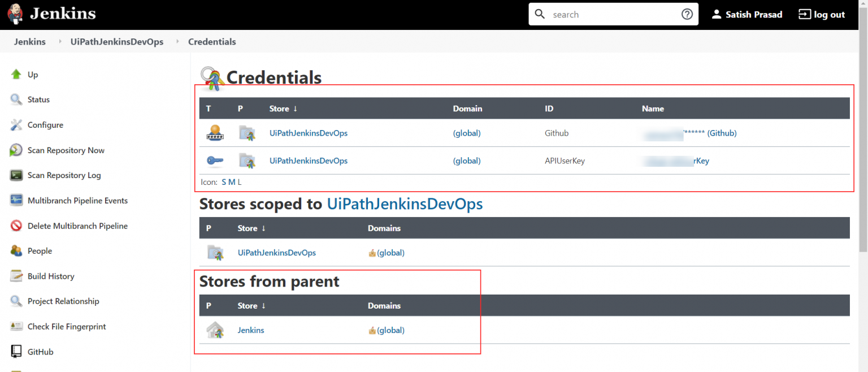Set icon size to S

[224, 182]
